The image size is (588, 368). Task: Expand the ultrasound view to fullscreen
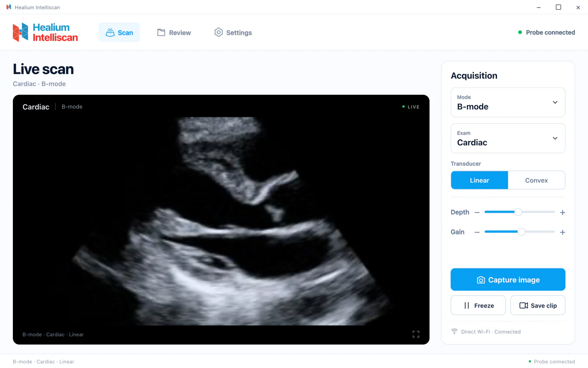click(x=416, y=334)
